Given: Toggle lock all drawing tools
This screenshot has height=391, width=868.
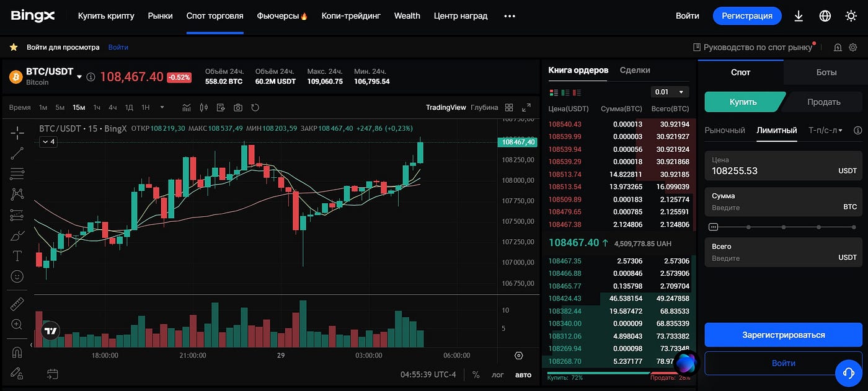Looking at the screenshot, I should tap(17, 374).
